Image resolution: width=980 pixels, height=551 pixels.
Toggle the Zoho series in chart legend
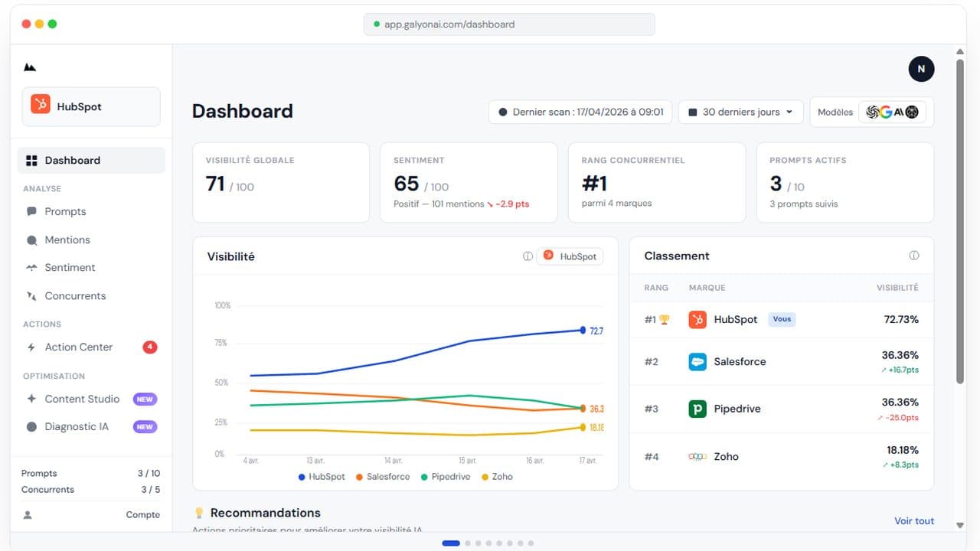tap(497, 477)
